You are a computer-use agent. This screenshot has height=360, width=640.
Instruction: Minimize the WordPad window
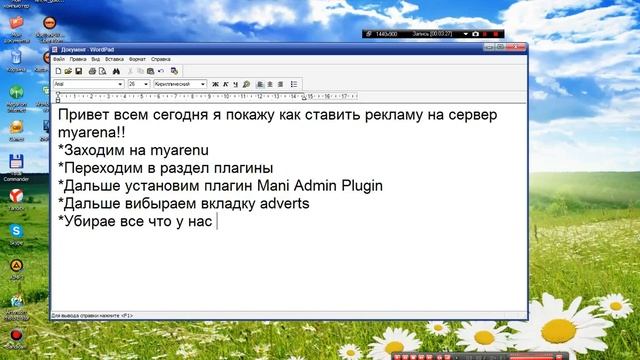click(489, 47)
